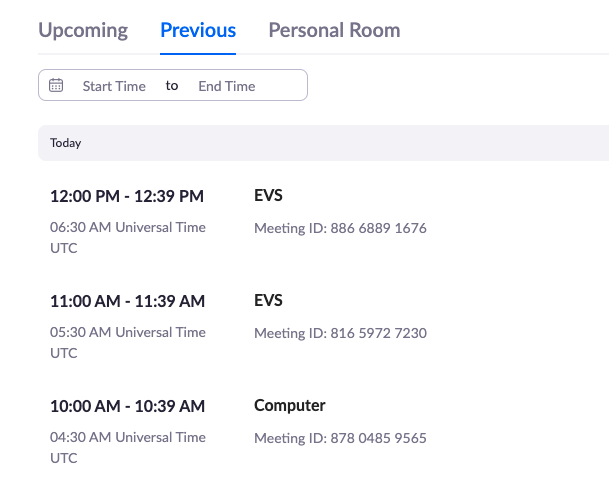Viewport: 609px width, 482px height.
Task: Click the 06:30 AM Universal Time label
Action: click(128, 228)
